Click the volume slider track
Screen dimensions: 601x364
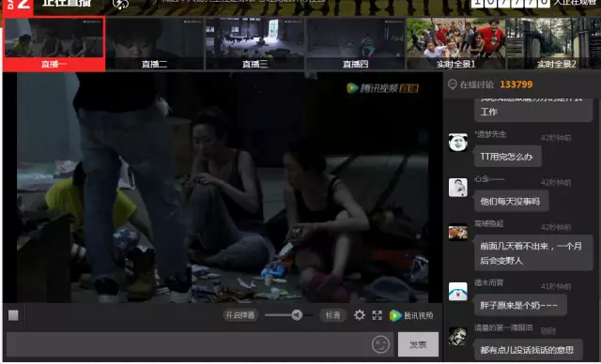(288, 315)
